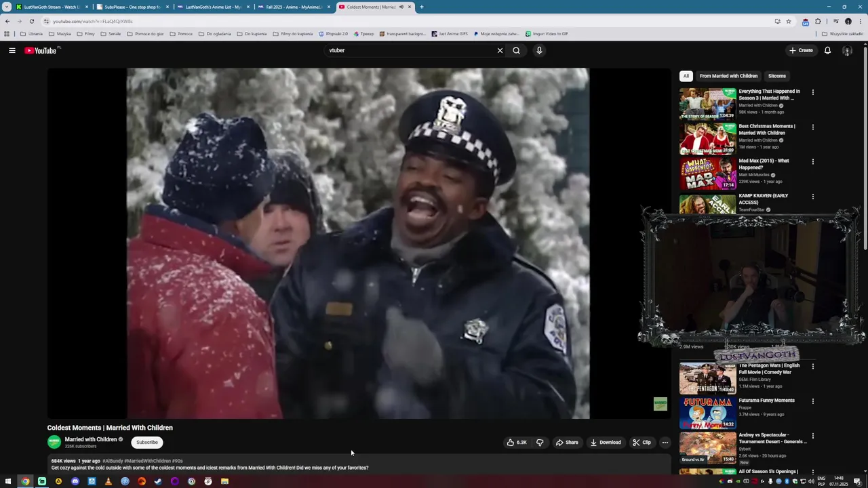Expand the Do kupienia bookmarks folder
868x488 pixels.
coord(252,33)
